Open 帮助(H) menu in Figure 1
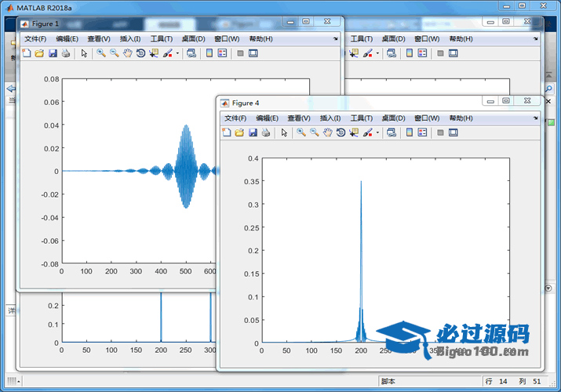561x392 pixels. (260, 38)
